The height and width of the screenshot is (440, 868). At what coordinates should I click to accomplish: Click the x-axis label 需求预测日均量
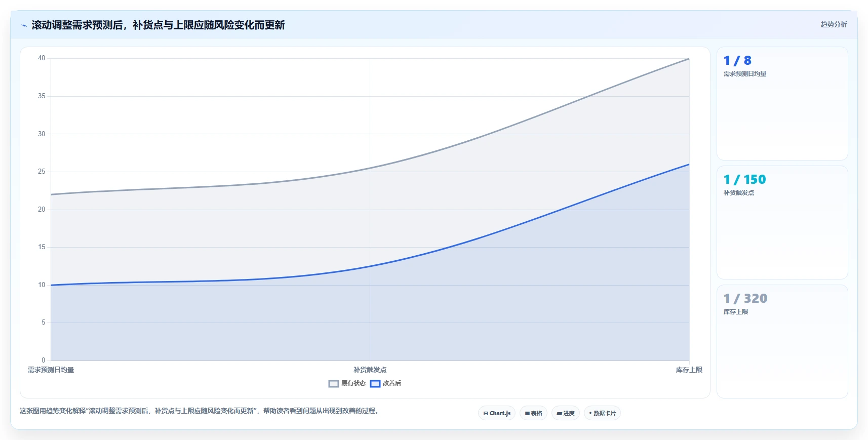tap(51, 370)
